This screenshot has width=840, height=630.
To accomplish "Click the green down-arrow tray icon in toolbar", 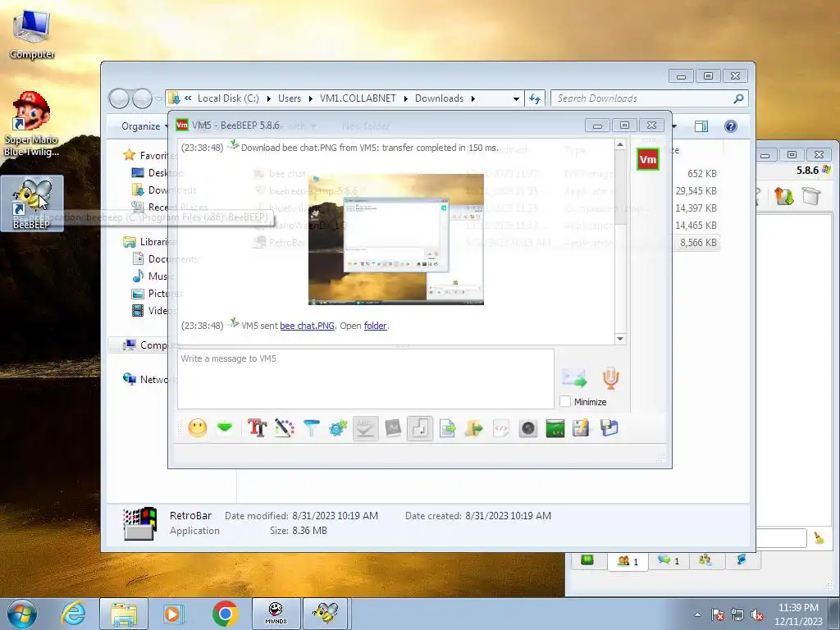I will (225, 427).
